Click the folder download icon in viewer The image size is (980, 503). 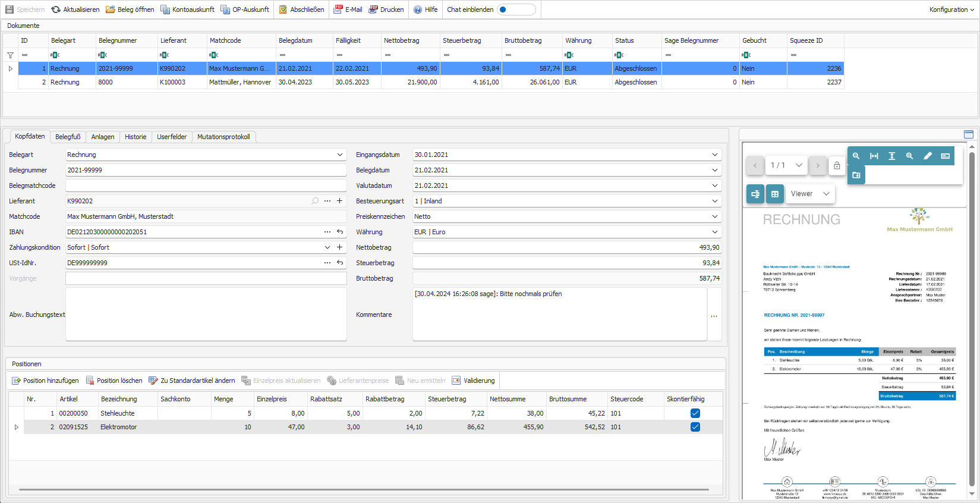click(856, 175)
